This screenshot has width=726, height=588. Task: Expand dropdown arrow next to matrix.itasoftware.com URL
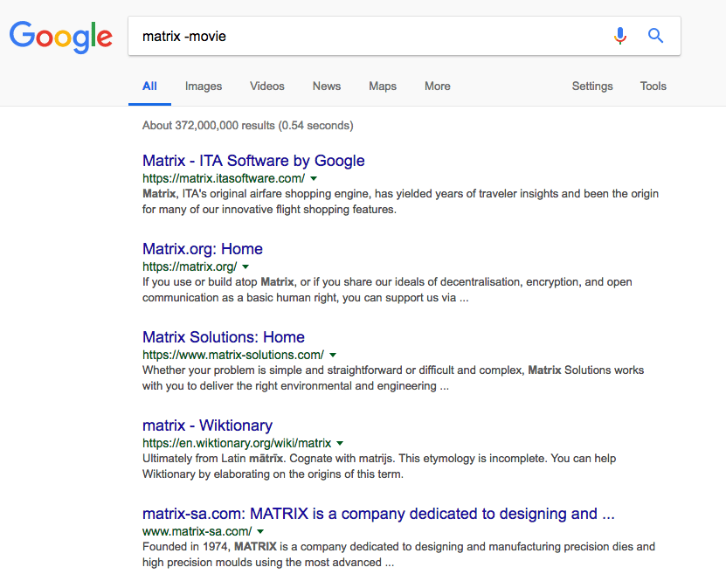314,179
